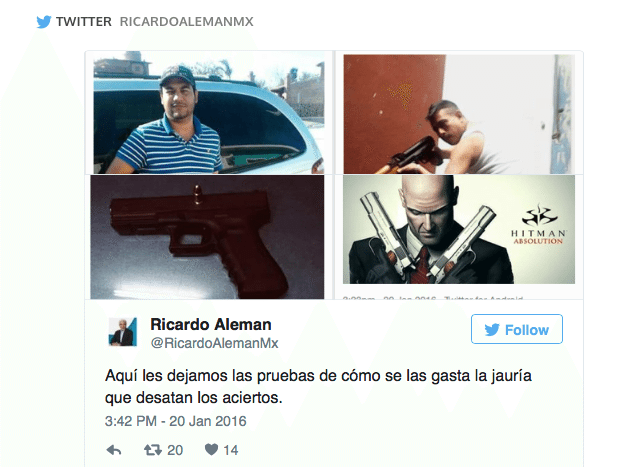Open the red pistol photo
The height and width of the screenshot is (467, 626).
click(207, 237)
